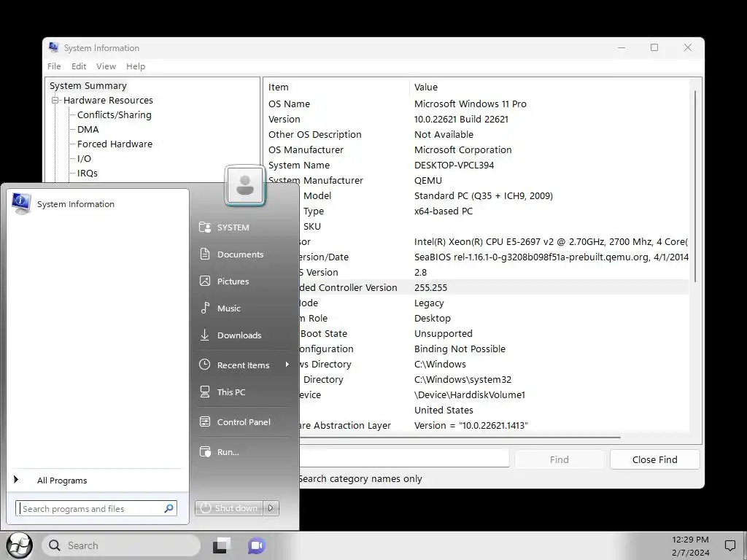Open Documents from the start menu
This screenshot has height=560, width=747.
pyautogui.click(x=240, y=254)
